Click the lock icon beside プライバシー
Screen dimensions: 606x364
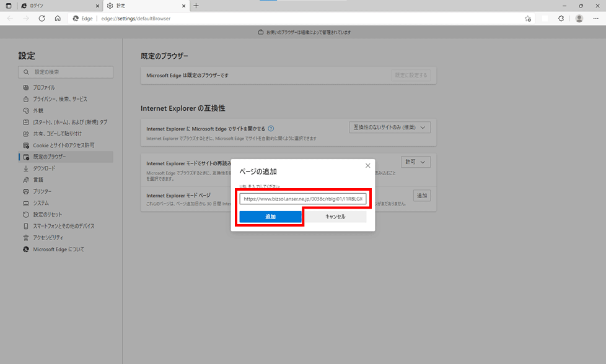pos(26,99)
